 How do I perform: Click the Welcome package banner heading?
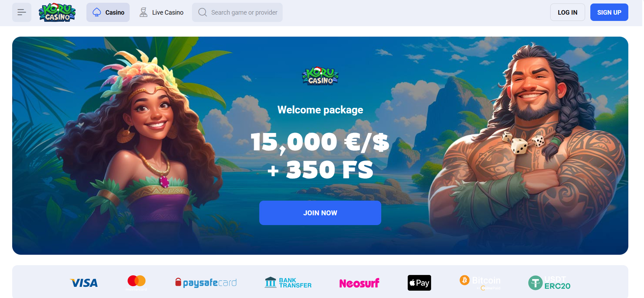(320, 110)
